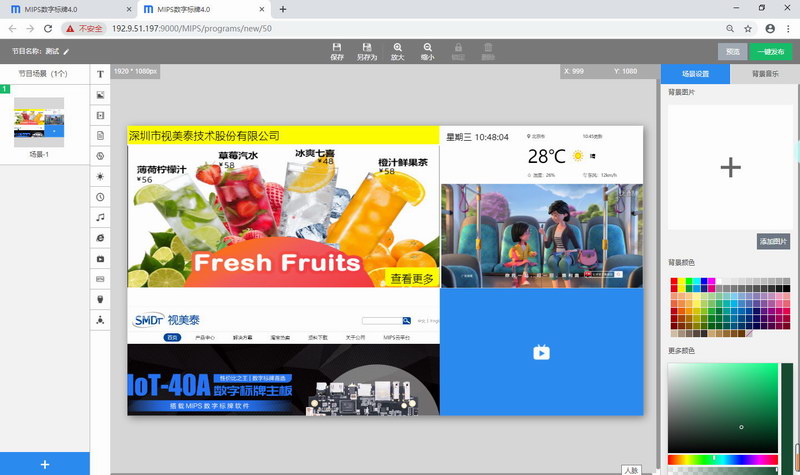Click the green 一键发布 publish button
The width and height of the screenshot is (800, 475).
[x=770, y=52]
